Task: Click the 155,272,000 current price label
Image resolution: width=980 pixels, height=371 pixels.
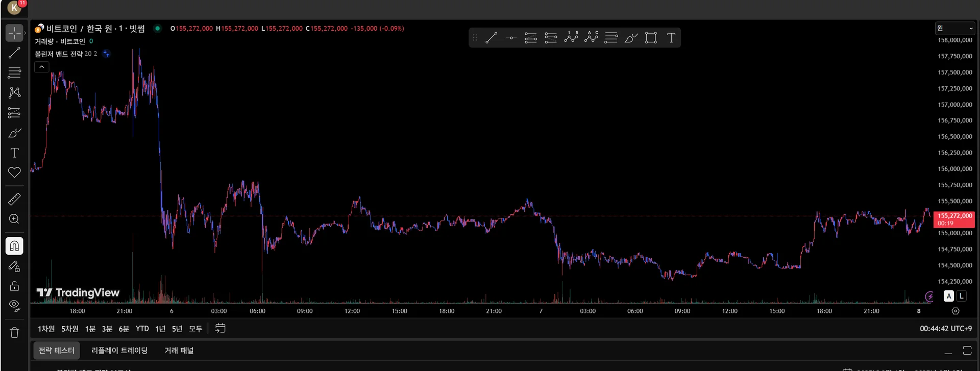Action: pos(954,219)
